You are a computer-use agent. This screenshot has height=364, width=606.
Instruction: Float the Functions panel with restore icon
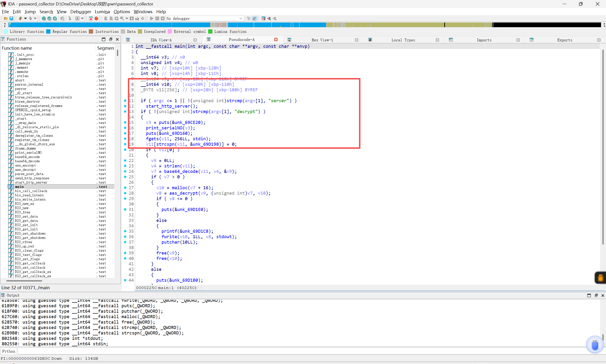pos(111,39)
